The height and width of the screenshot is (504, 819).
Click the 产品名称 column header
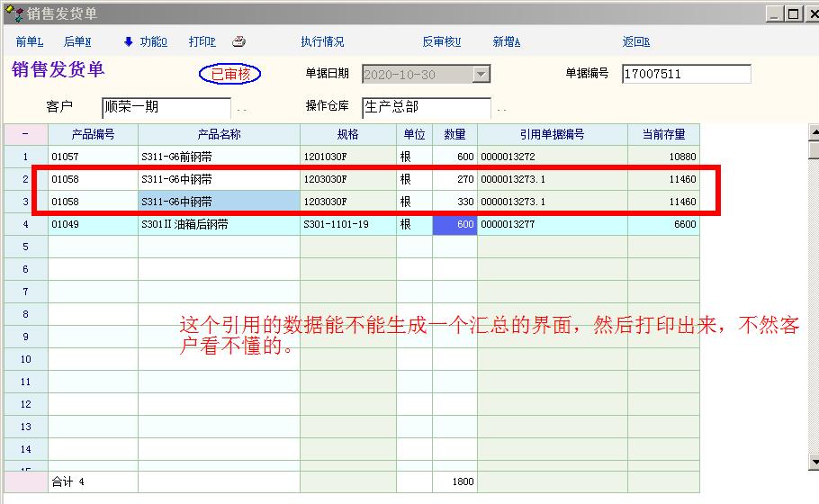[x=219, y=135]
